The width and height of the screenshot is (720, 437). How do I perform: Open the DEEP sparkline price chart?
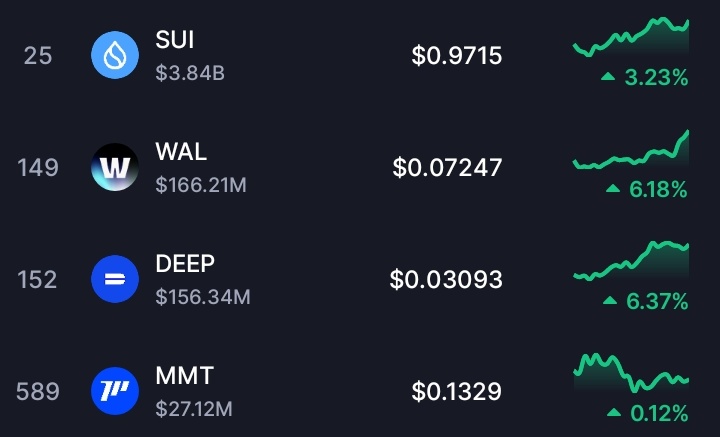(x=631, y=261)
